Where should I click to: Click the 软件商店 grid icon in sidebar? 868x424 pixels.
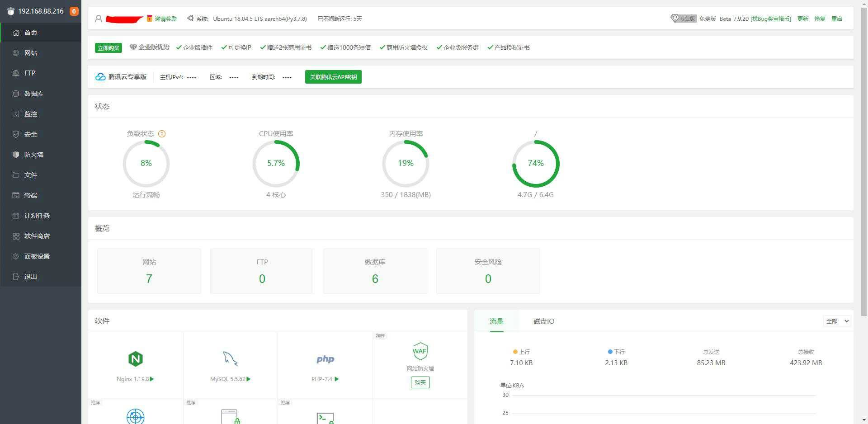tap(16, 236)
